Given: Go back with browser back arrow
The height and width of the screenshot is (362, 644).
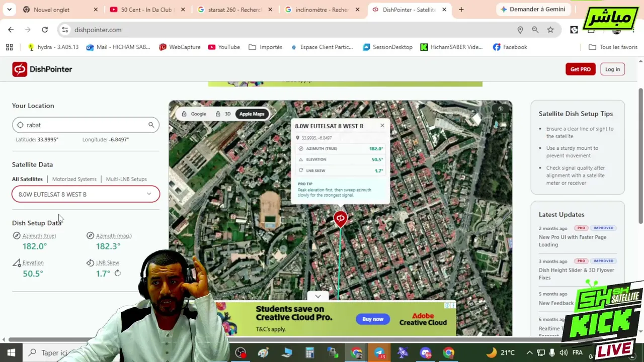Looking at the screenshot, I should (x=11, y=30).
